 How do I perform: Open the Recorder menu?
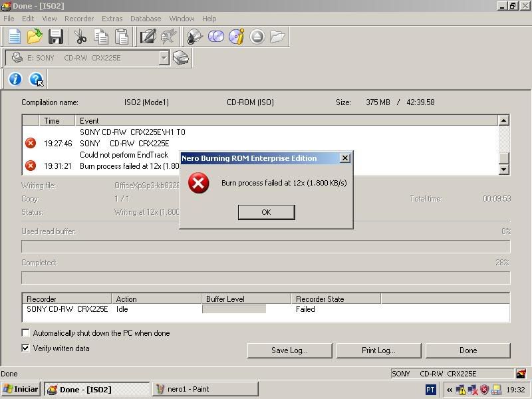(x=79, y=19)
